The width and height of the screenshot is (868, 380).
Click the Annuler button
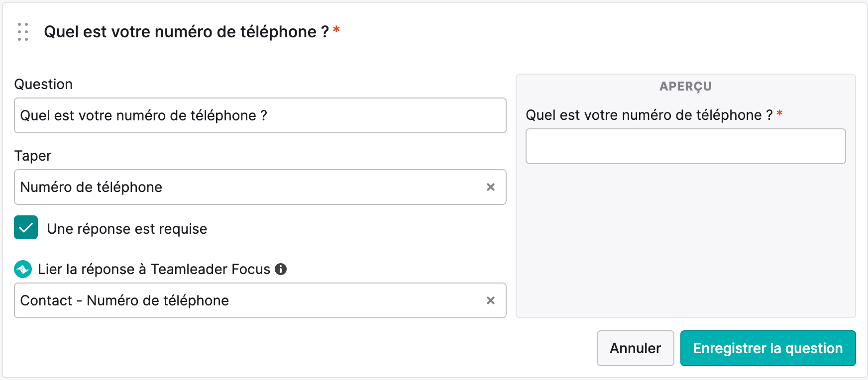click(x=636, y=348)
